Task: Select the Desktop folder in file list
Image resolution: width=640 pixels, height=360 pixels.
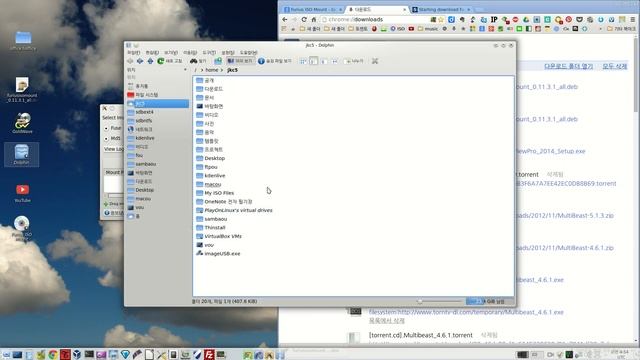Action: [x=210, y=158]
